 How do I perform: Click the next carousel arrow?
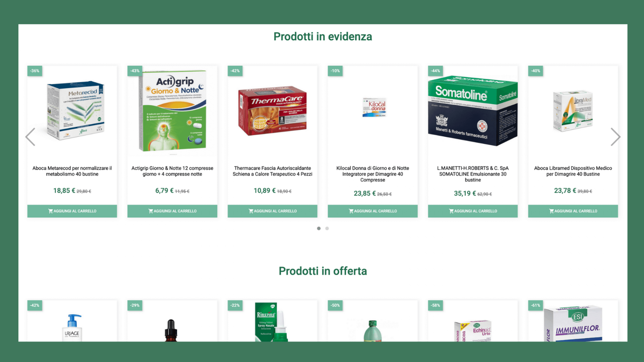(x=615, y=137)
